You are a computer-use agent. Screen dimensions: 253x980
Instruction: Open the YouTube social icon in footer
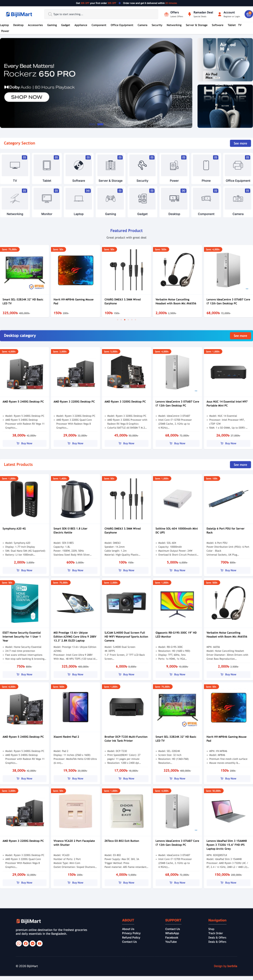point(39,943)
